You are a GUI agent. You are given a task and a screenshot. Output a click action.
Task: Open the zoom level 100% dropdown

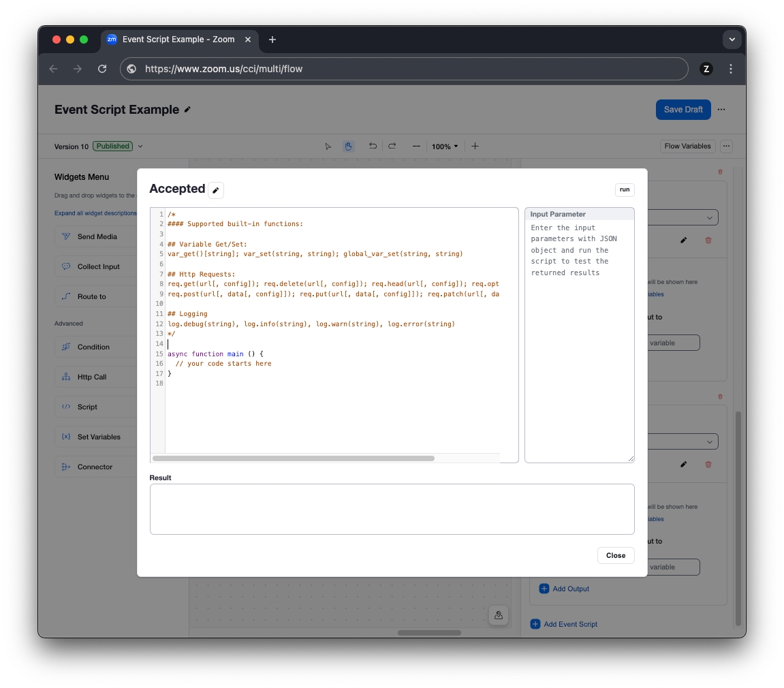coord(444,146)
